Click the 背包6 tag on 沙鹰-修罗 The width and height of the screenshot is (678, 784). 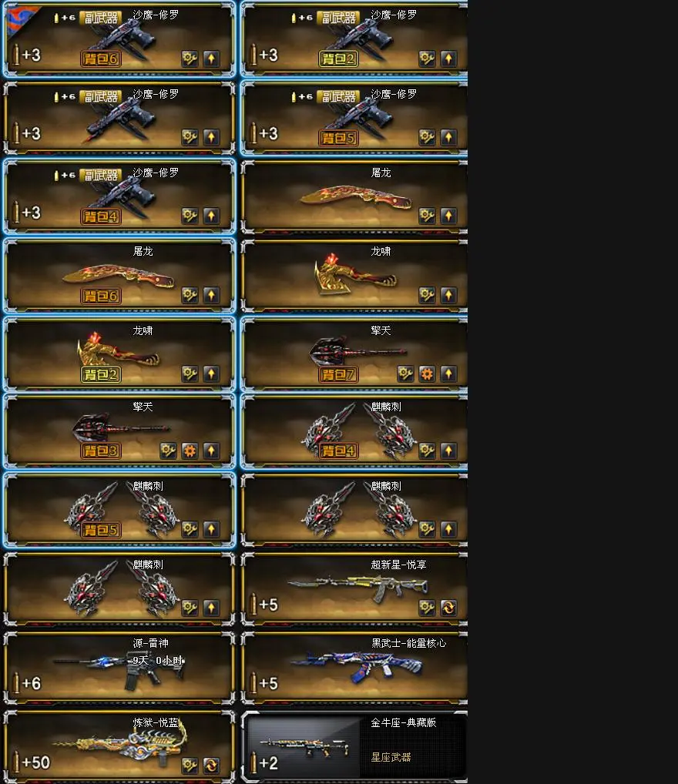[101, 59]
